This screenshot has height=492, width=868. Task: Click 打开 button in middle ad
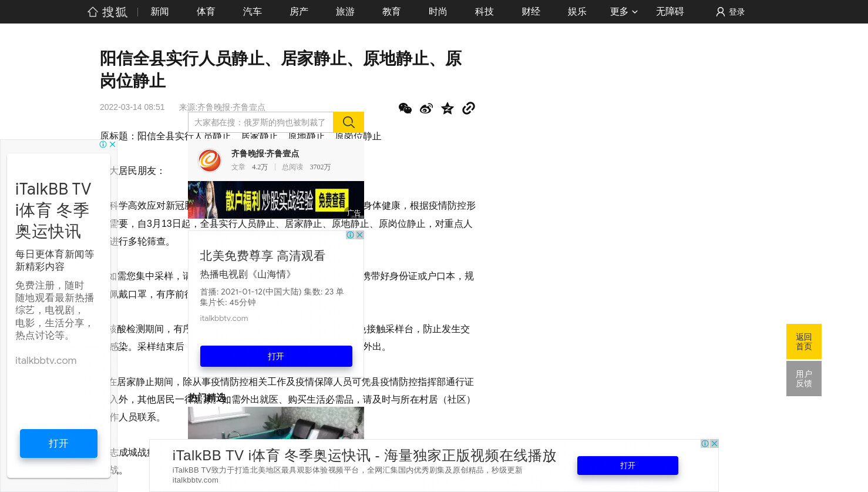pos(276,356)
